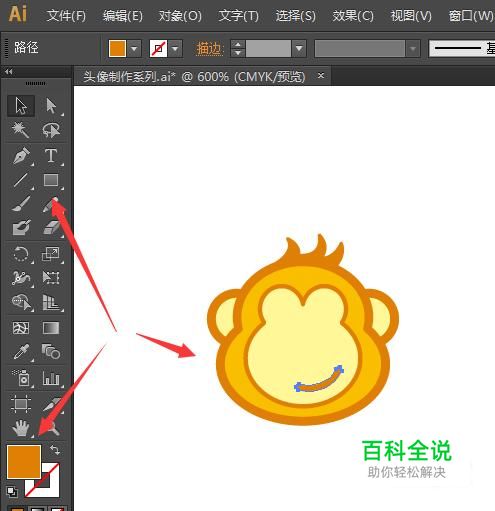Viewport: 495px width, 511px height.
Task: Open the 效果(C) menu
Action: coord(353,15)
